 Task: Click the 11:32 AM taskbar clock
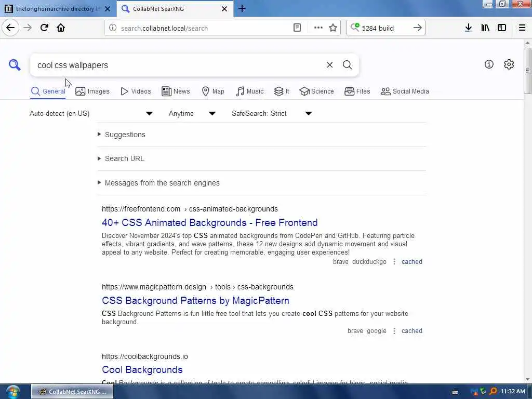coord(513,392)
